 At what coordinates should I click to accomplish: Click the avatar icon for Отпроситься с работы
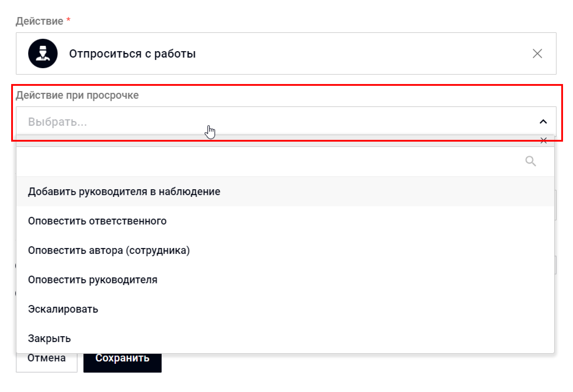[x=43, y=53]
